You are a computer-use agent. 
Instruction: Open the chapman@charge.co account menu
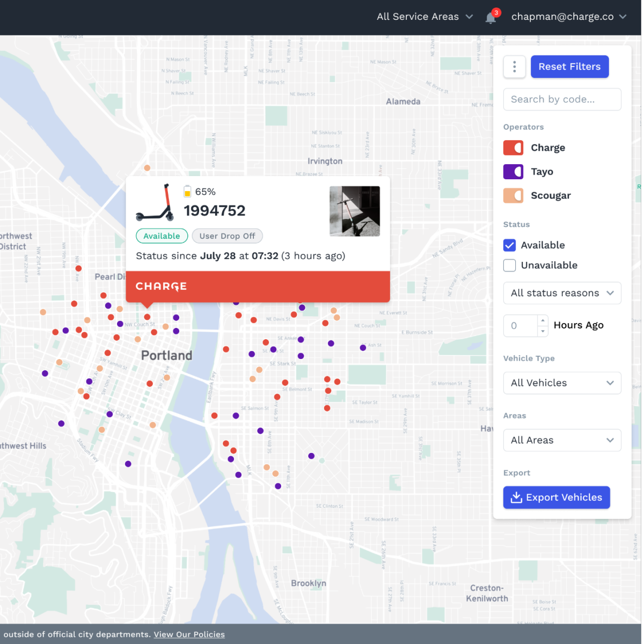click(568, 17)
